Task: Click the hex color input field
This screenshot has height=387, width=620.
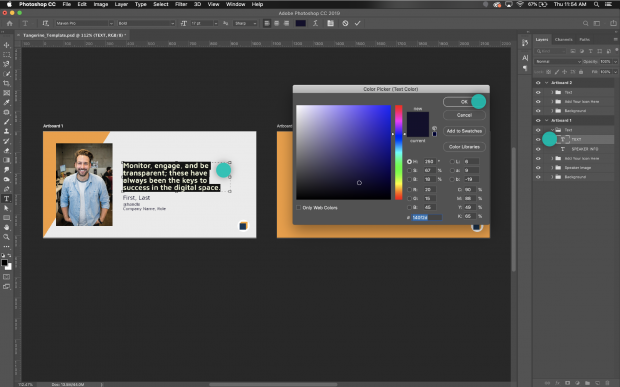Action: coord(427,217)
